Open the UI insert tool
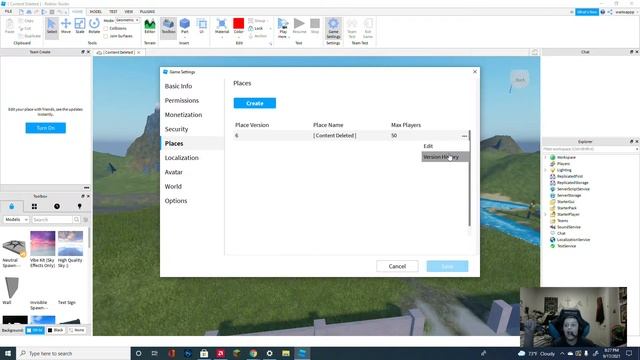 click(x=202, y=27)
